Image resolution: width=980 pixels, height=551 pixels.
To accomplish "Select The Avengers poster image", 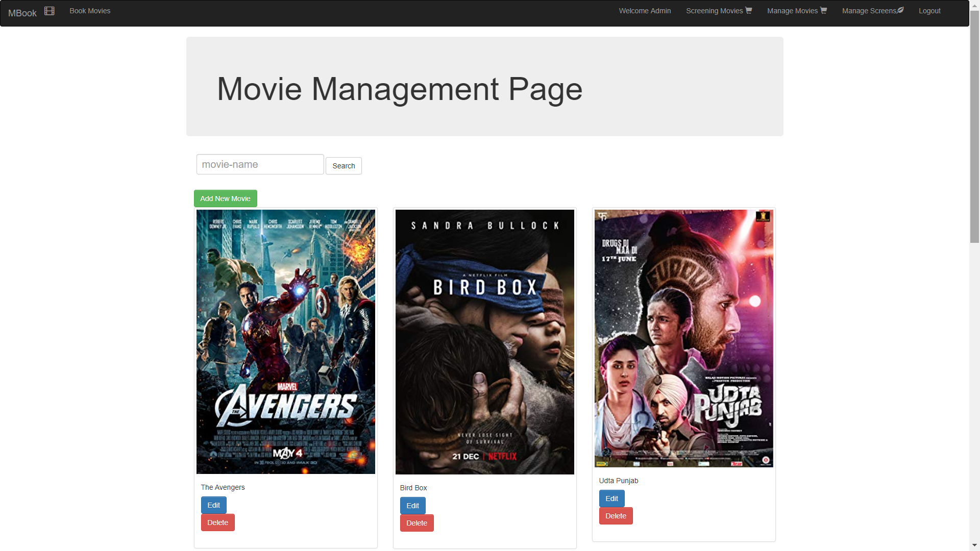I will point(286,342).
